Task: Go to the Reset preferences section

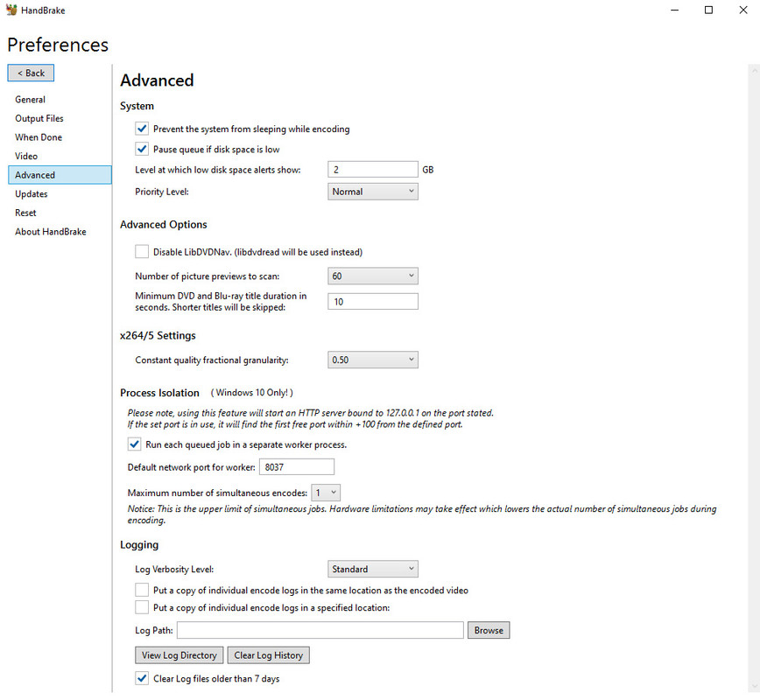Action: click(25, 213)
